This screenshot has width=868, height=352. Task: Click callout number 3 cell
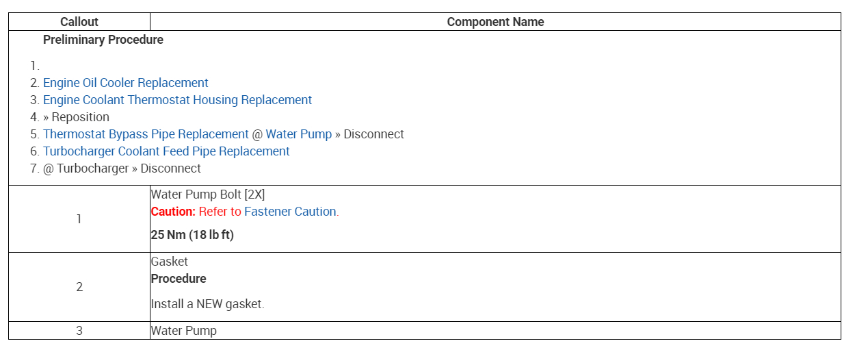pos(79,331)
